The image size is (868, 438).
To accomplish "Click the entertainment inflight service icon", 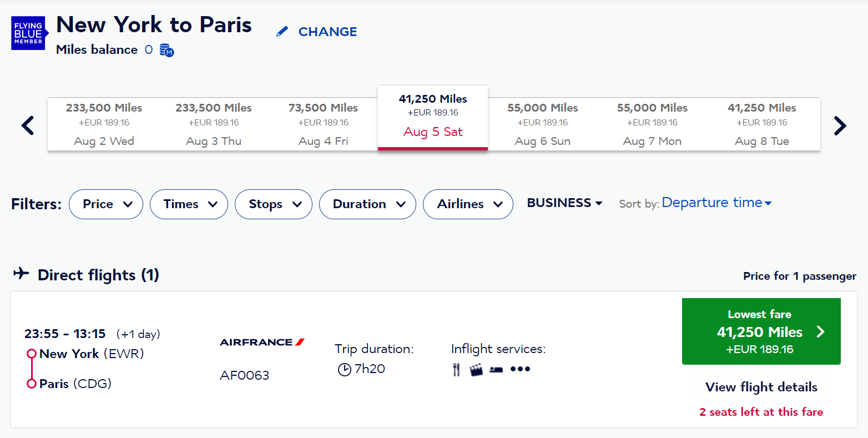I will click(x=476, y=370).
